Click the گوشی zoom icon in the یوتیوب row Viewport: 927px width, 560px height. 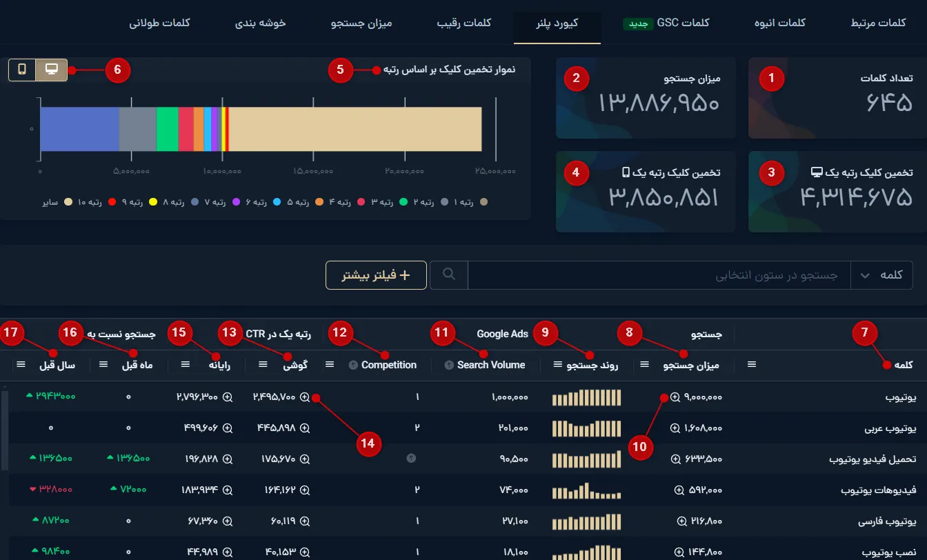coord(305,398)
